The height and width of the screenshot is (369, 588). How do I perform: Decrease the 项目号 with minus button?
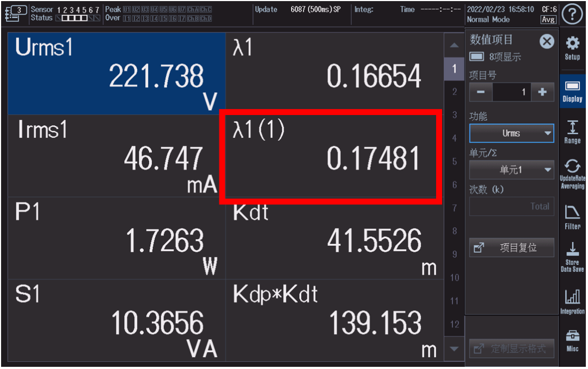pos(481,92)
